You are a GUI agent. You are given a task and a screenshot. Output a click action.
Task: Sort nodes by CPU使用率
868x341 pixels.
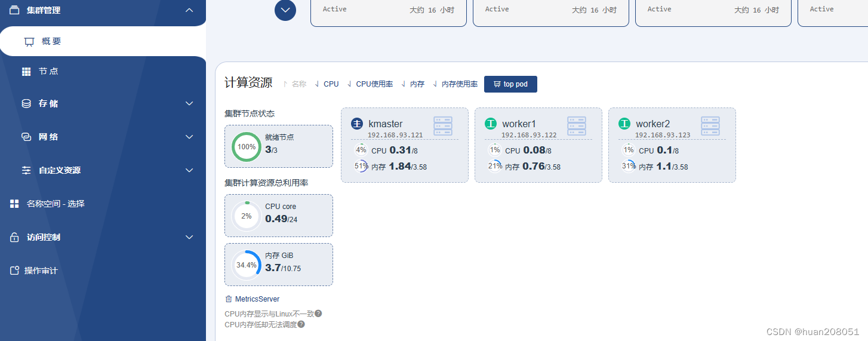[370, 84]
